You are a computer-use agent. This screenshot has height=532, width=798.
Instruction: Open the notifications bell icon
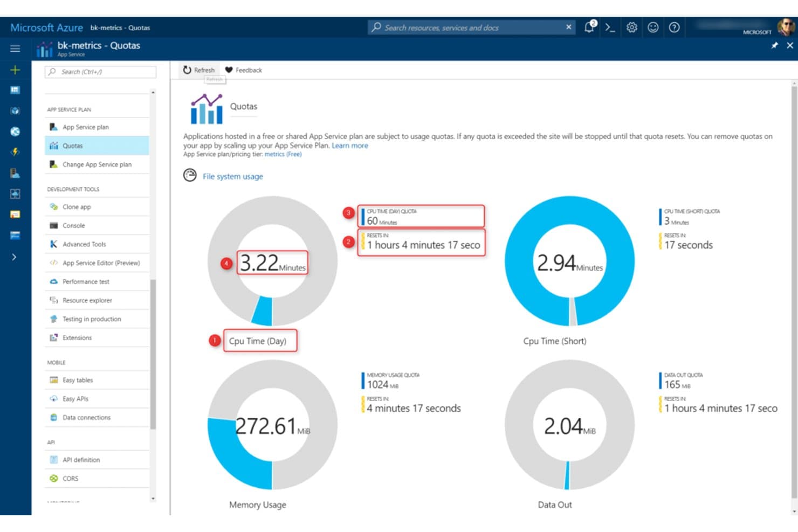tap(589, 27)
